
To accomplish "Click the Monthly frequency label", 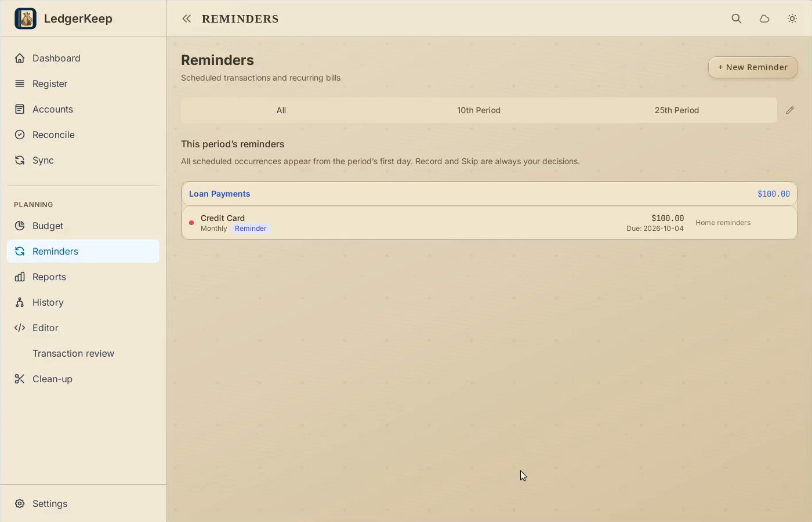I will (x=213, y=229).
